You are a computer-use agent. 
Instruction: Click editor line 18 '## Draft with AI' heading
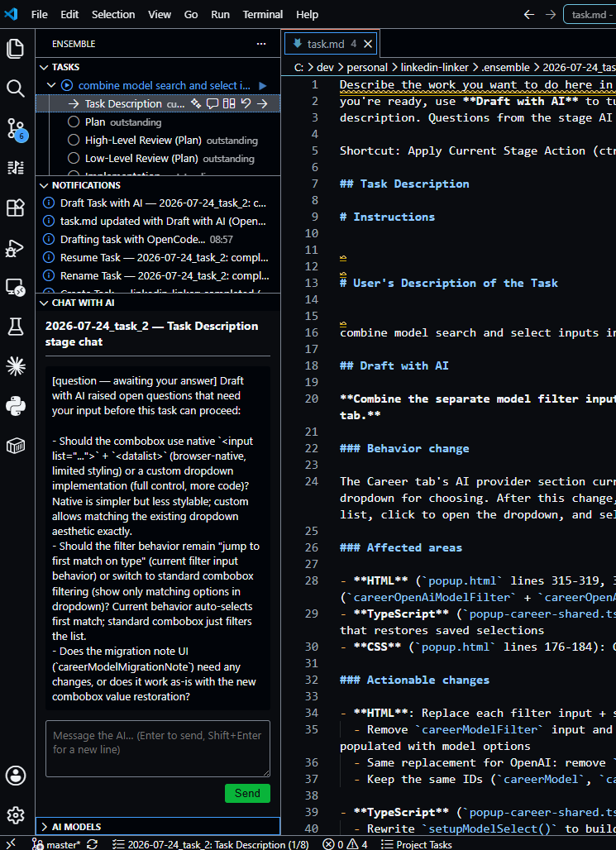coord(394,366)
